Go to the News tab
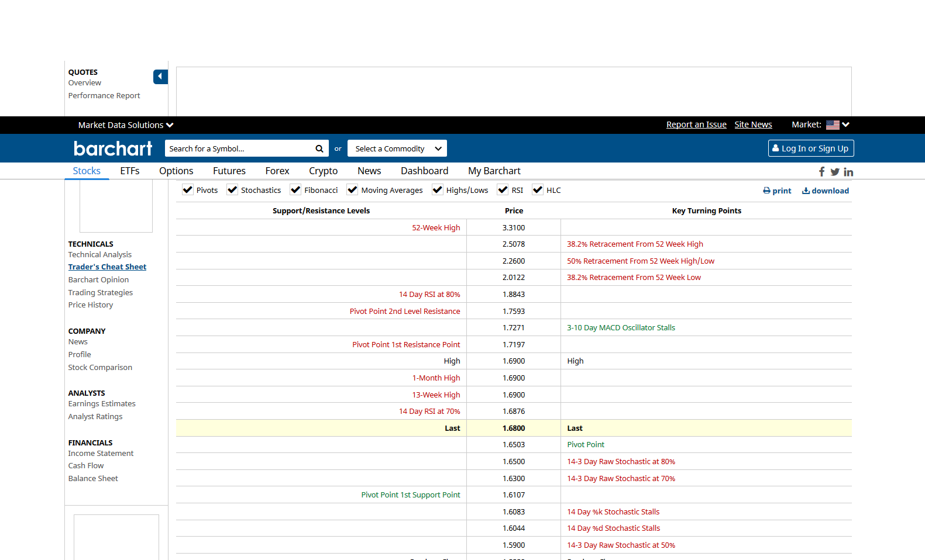925x560 pixels. coord(369,171)
